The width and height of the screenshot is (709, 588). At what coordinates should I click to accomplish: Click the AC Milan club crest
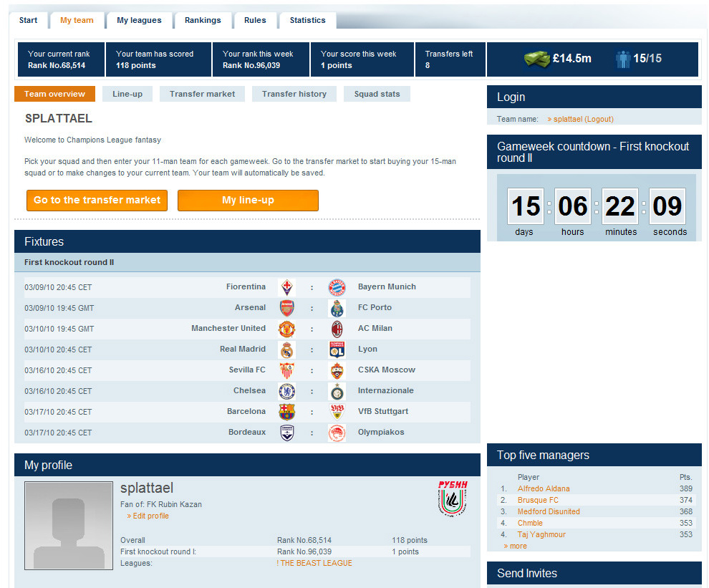[337, 329]
